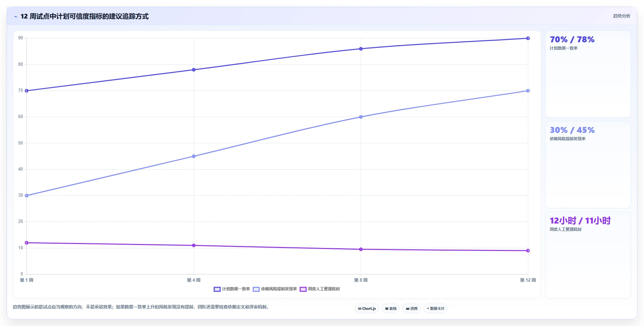Toggle the 计划数据一致率 legend swatch

click(217, 289)
